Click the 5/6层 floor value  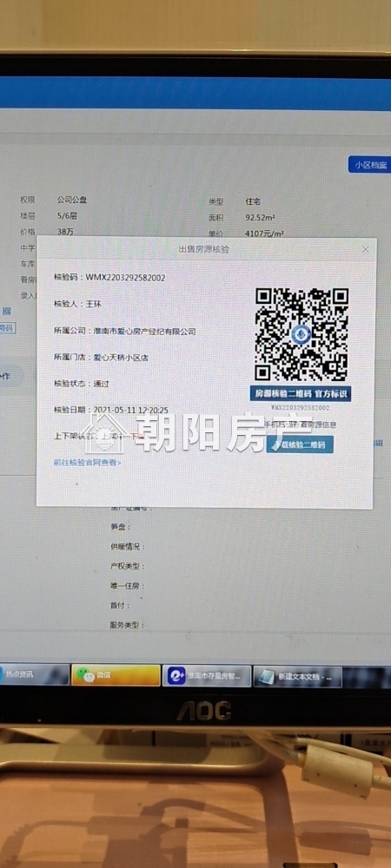point(68,216)
